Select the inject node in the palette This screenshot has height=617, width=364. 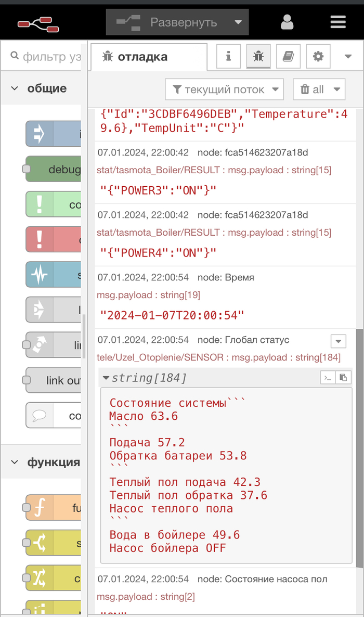point(54,134)
